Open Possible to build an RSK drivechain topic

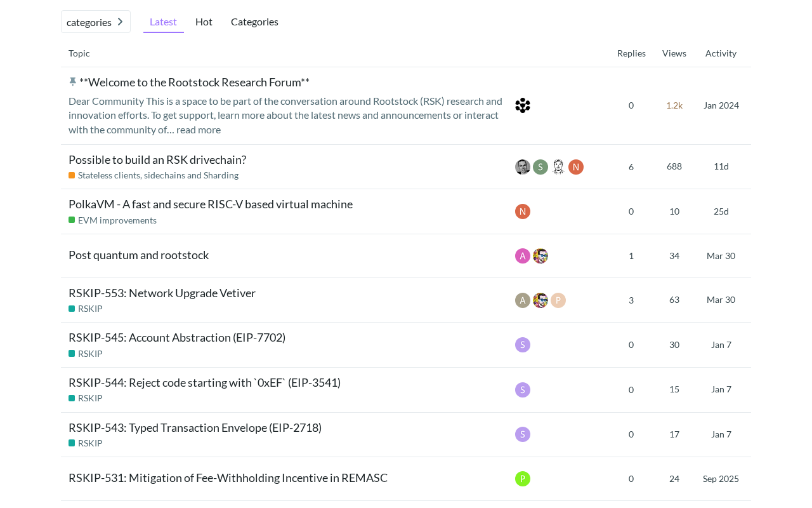(x=157, y=159)
